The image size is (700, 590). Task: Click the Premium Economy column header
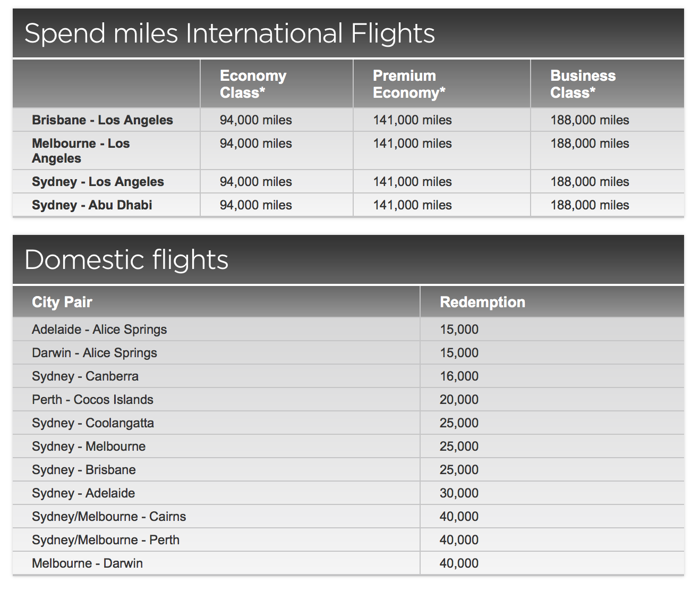point(409,84)
